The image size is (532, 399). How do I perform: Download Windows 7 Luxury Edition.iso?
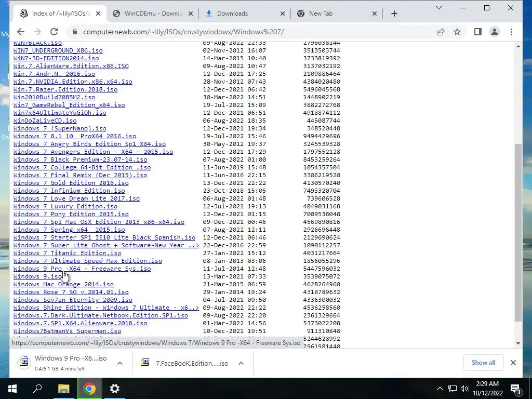coord(65,207)
